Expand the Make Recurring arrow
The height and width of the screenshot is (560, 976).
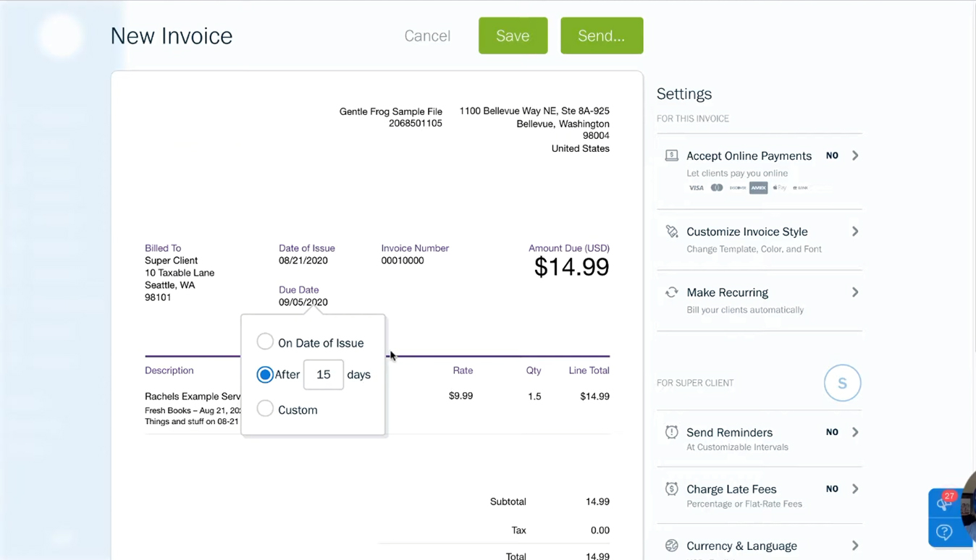(x=855, y=292)
